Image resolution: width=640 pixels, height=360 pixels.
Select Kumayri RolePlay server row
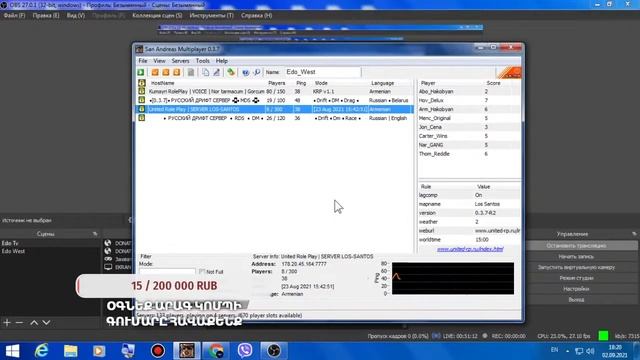coord(274,91)
